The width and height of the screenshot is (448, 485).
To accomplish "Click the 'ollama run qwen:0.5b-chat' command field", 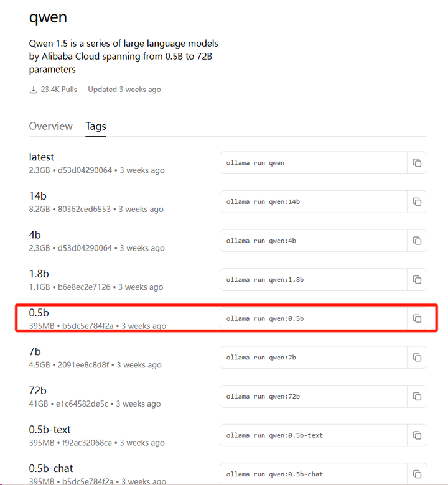I will tap(314, 474).
